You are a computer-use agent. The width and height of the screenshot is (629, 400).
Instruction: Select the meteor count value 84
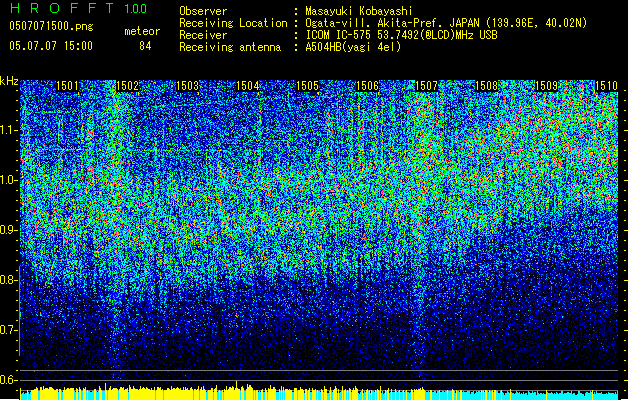point(145,46)
